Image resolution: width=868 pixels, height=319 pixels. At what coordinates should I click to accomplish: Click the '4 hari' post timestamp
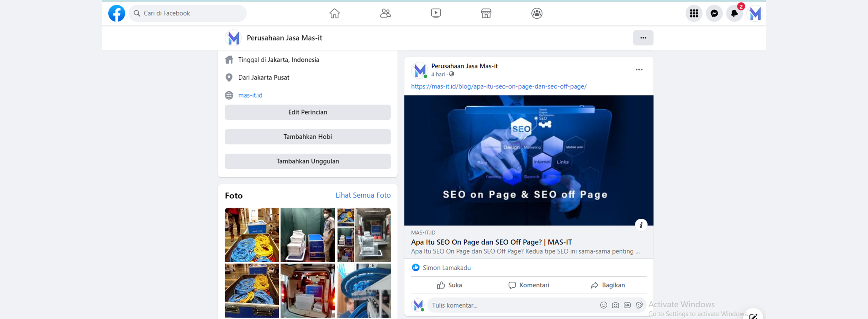[x=438, y=74]
